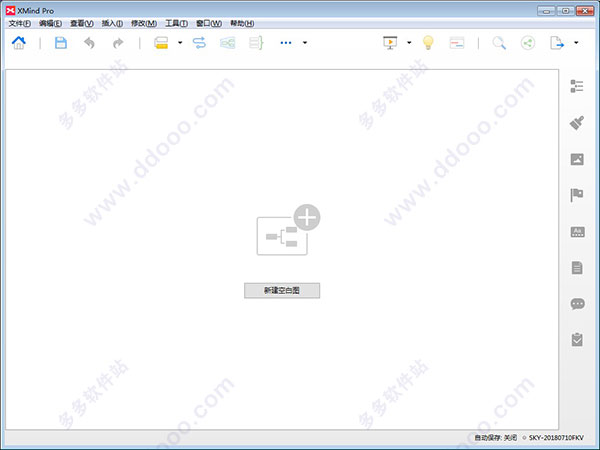Start presentation mode icon
This screenshot has width=600, height=450.
click(x=390, y=43)
